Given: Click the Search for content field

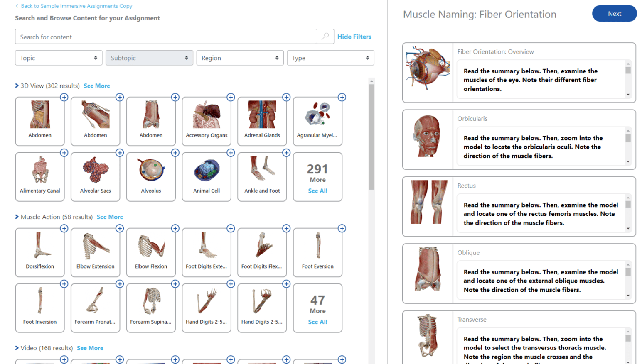Looking at the screenshot, I should click(166, 37).
